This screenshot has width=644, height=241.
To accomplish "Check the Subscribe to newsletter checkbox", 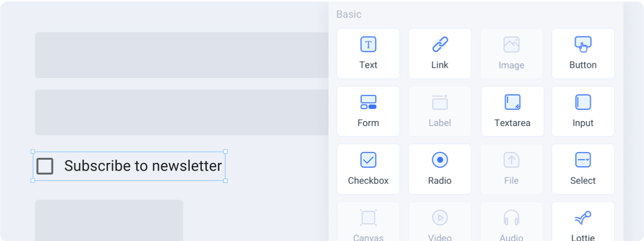I will [x=45, y=166].
